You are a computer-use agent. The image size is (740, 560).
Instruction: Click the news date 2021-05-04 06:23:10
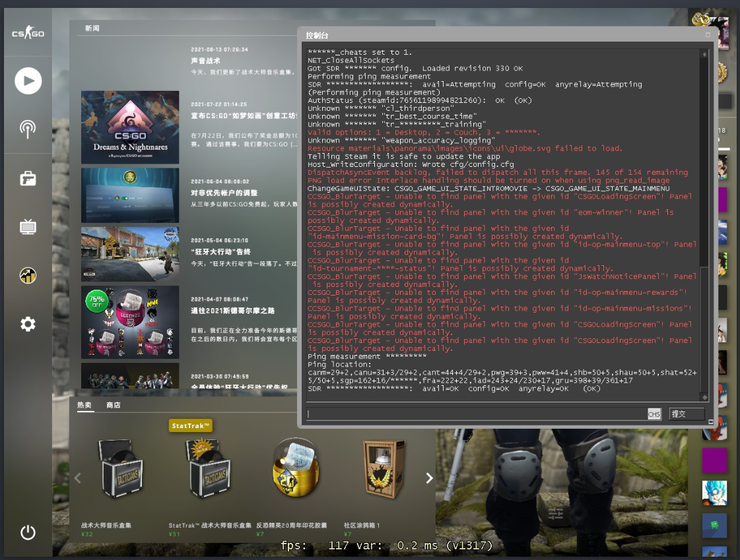click(x=219, y=240)
